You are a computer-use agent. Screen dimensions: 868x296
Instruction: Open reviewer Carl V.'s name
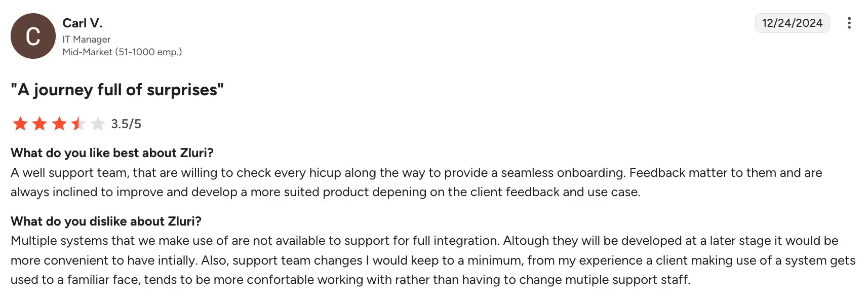tap(82, 23)
